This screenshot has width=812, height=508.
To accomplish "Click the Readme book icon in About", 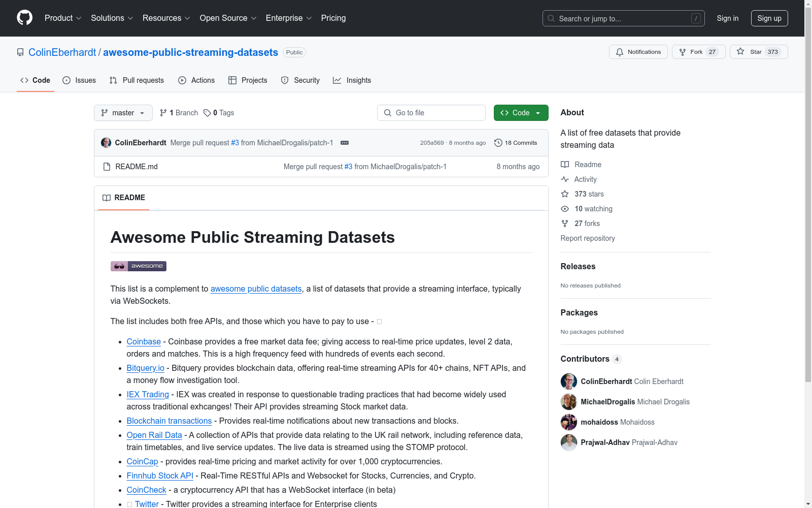I will pos(565,165).
